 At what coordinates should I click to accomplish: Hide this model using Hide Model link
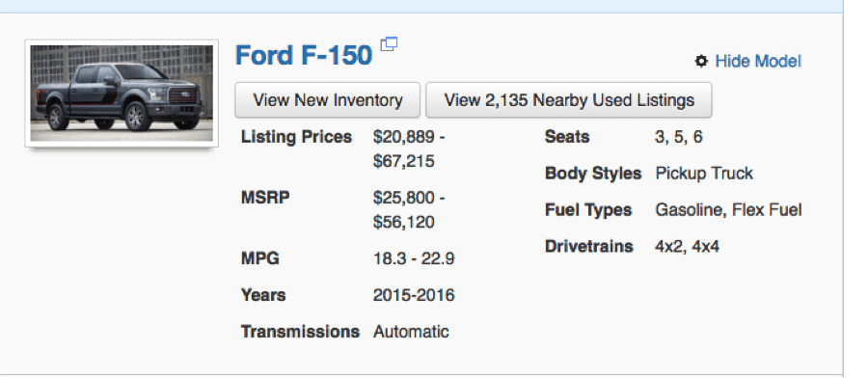[758, 61]
